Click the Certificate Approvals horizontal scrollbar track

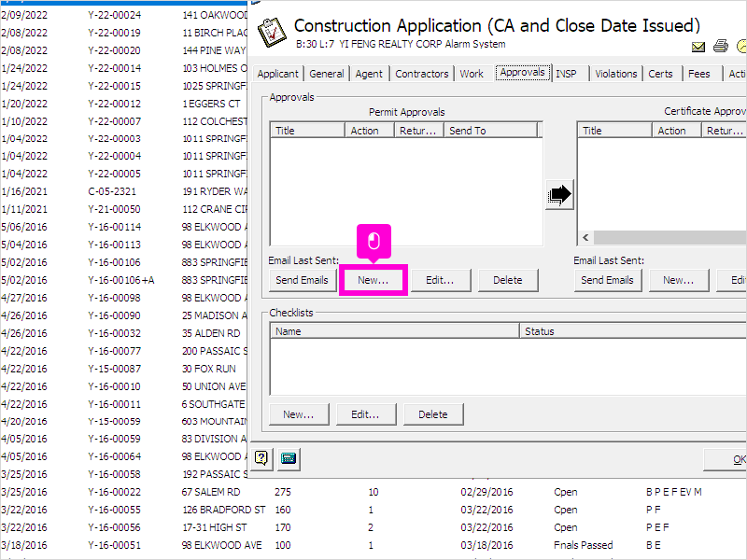click(x=670, y=237)
